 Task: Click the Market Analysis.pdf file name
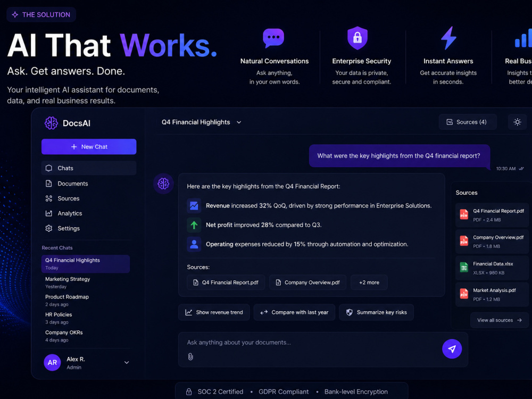pos(494,290)
